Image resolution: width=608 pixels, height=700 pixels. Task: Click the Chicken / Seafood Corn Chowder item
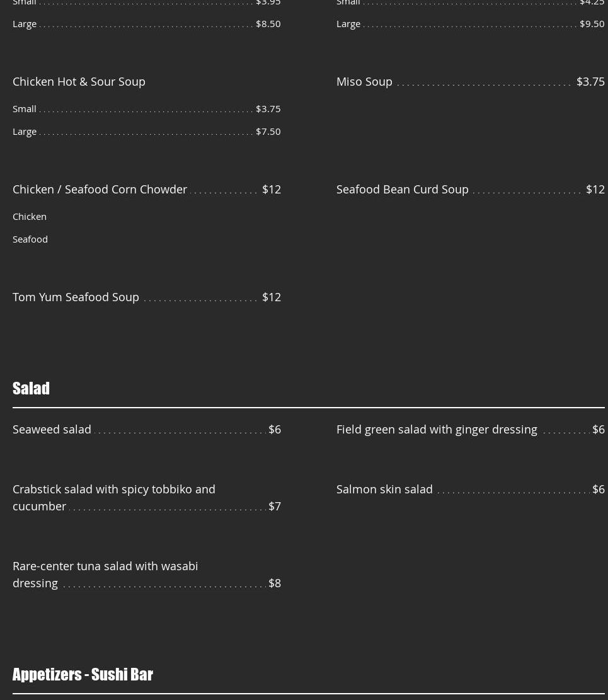[x=100, y=189]
